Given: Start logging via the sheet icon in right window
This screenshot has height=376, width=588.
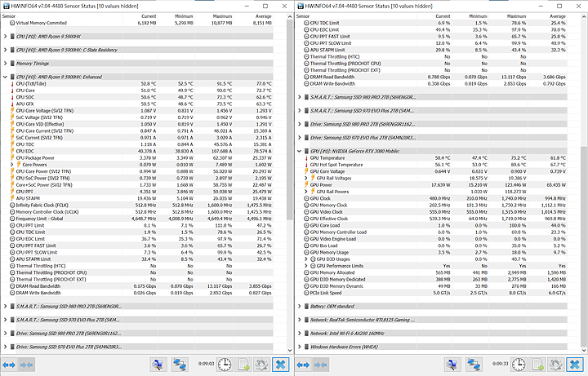Looking at the screenshot, I should point(537,365).
